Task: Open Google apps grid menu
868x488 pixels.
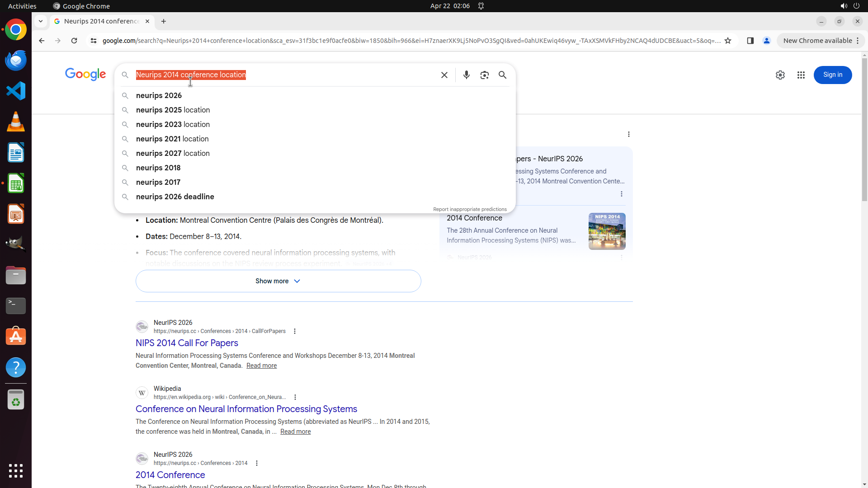Action: (x=801, y=75)
